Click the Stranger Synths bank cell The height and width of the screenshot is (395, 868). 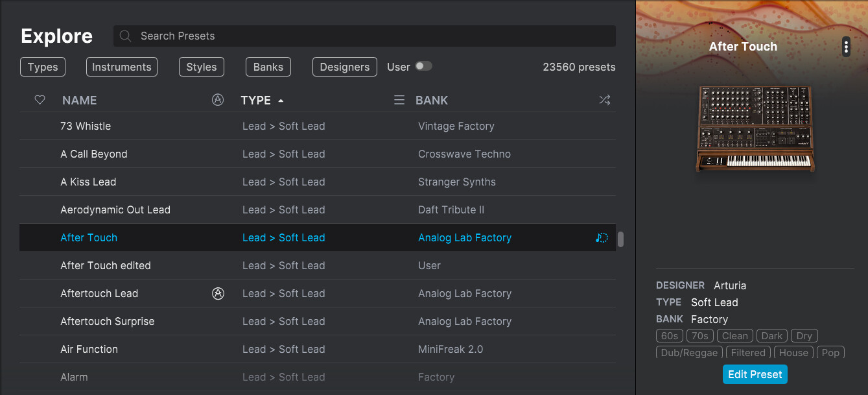457,182
